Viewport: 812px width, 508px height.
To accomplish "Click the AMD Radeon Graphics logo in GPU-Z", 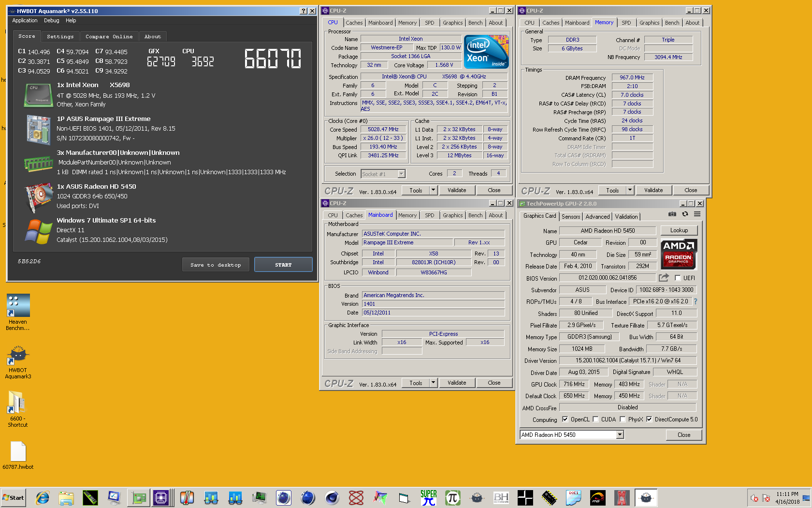I will (x=678, y=254).
